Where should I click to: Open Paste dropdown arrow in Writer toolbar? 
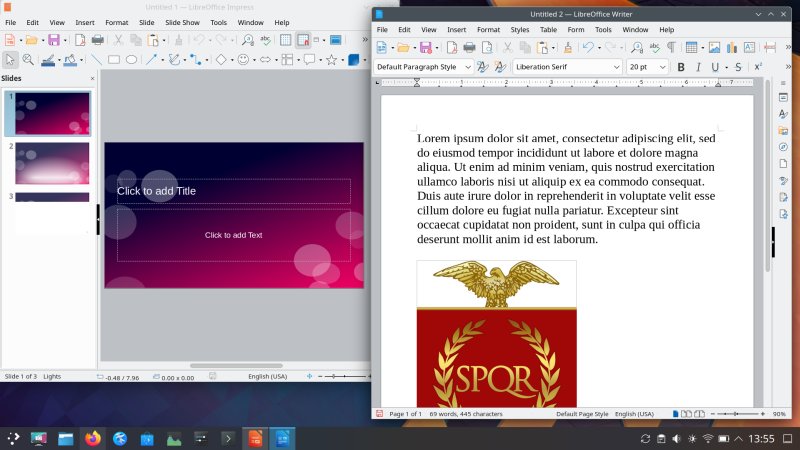point(554,47)
